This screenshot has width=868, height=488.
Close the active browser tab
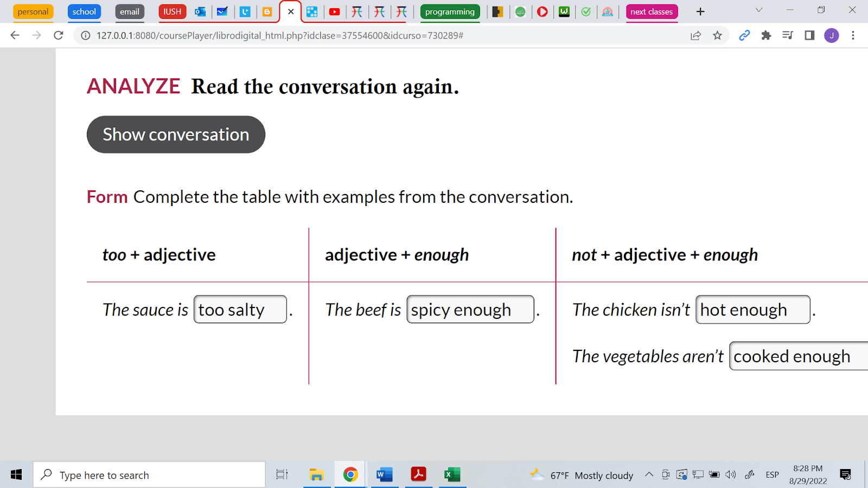[x=291, y=12]
